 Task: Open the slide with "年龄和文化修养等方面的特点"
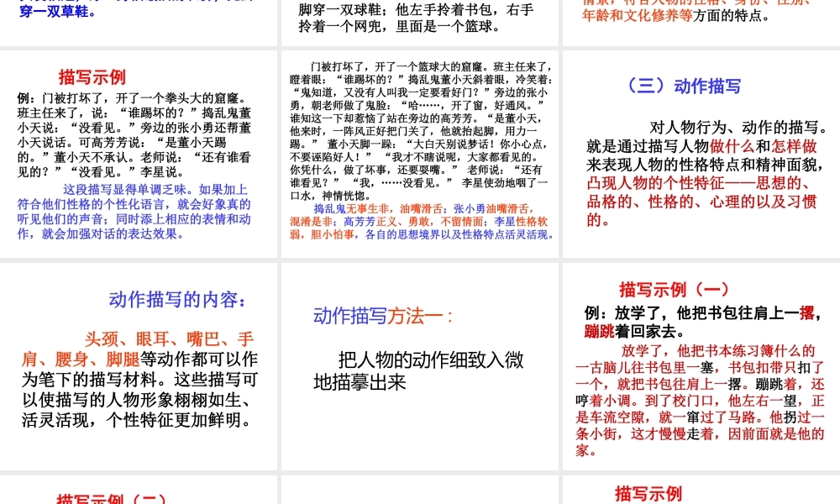(700, 21)
